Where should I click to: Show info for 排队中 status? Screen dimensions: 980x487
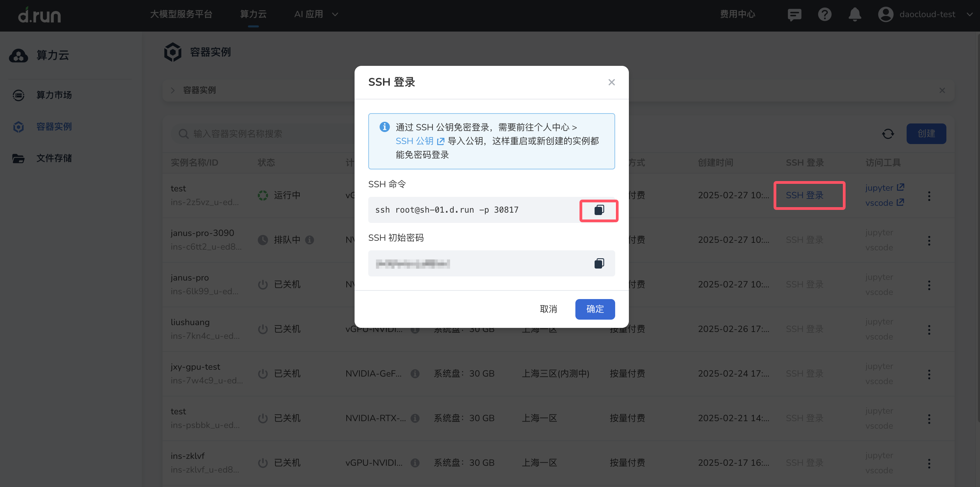(x=310, y=240)
